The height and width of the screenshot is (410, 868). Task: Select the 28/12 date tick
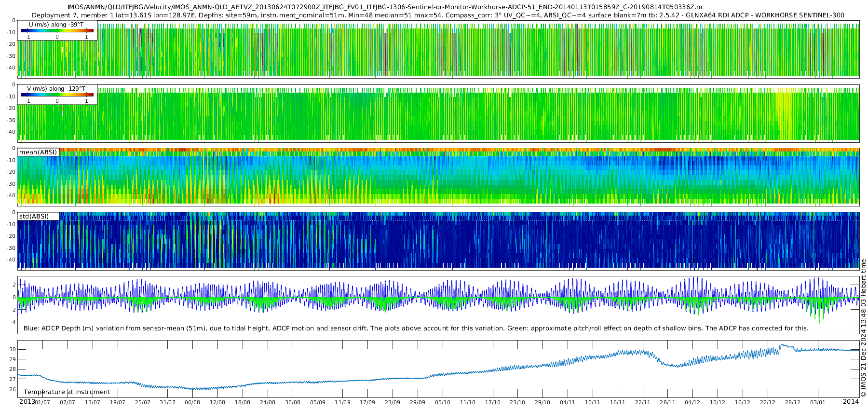793,402
